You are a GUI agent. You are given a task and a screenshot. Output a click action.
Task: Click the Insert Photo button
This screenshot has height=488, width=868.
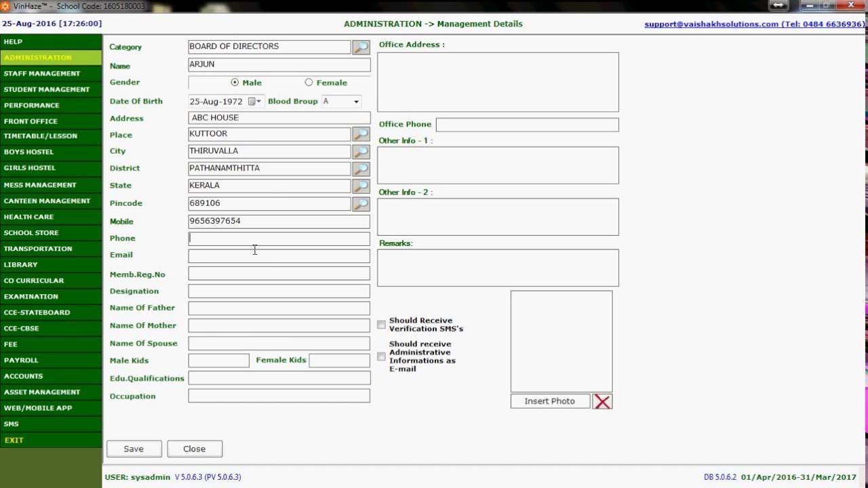click(x=549, y=401)
